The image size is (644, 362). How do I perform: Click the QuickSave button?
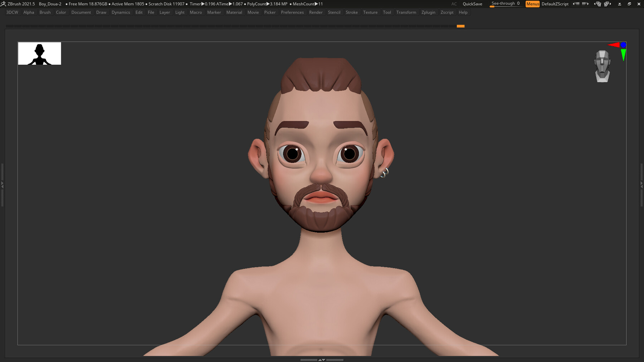[472, 4]
